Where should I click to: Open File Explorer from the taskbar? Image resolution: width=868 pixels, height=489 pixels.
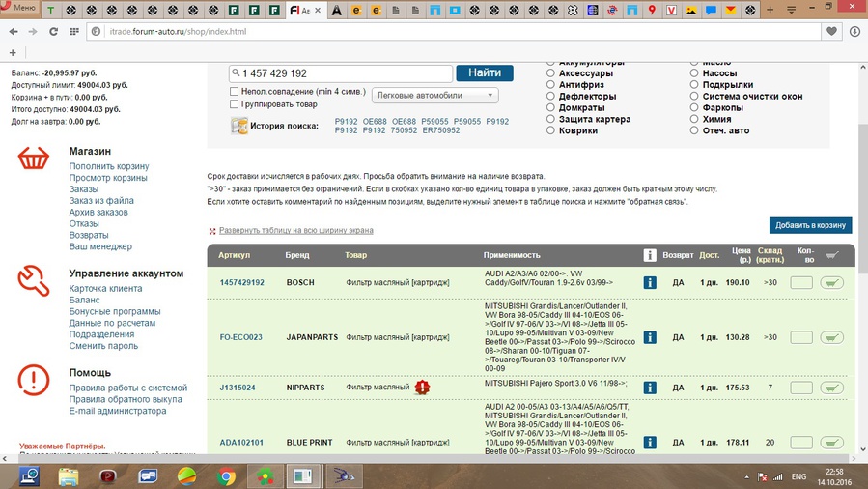click(69, 476)
